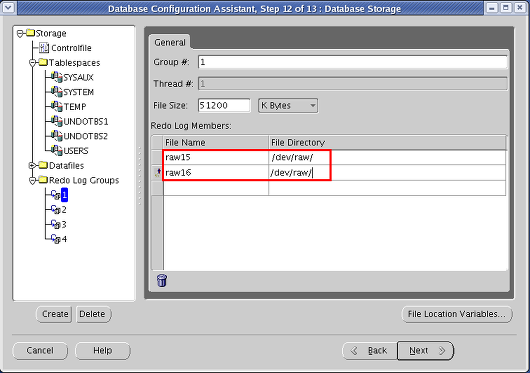Click the edit marker icon beside raw16 row

pyautogui.click(x=157, y=173)
